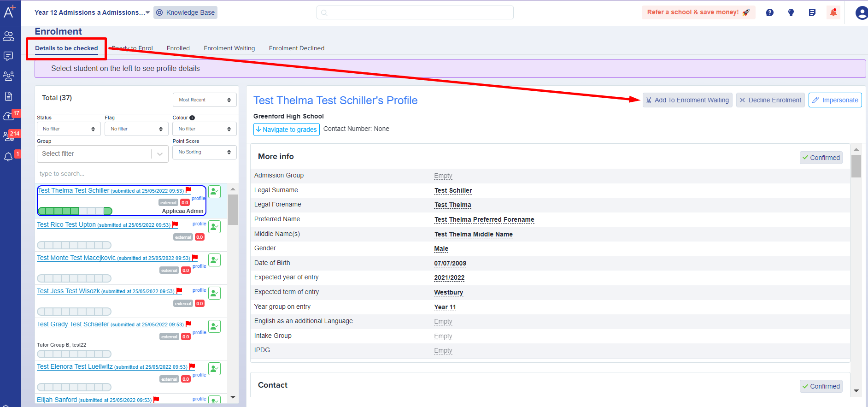
Task: Open the Most Recent sort dropdown
Action: pos(205,100)
